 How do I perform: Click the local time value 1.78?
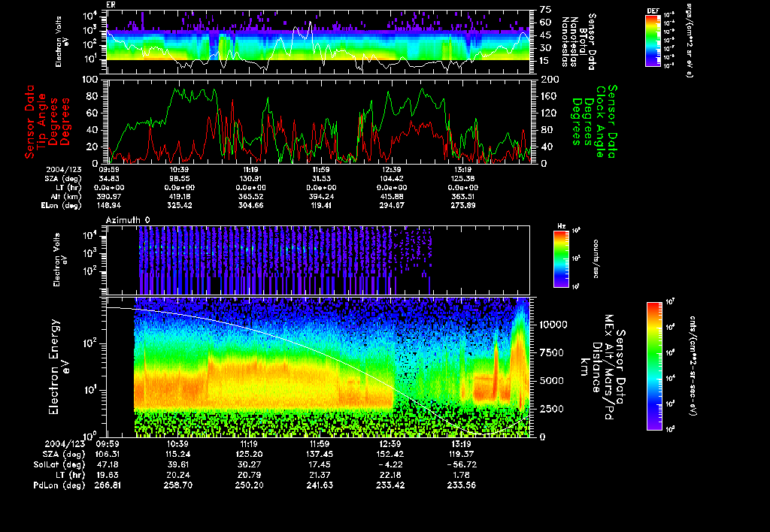[462, 475]
